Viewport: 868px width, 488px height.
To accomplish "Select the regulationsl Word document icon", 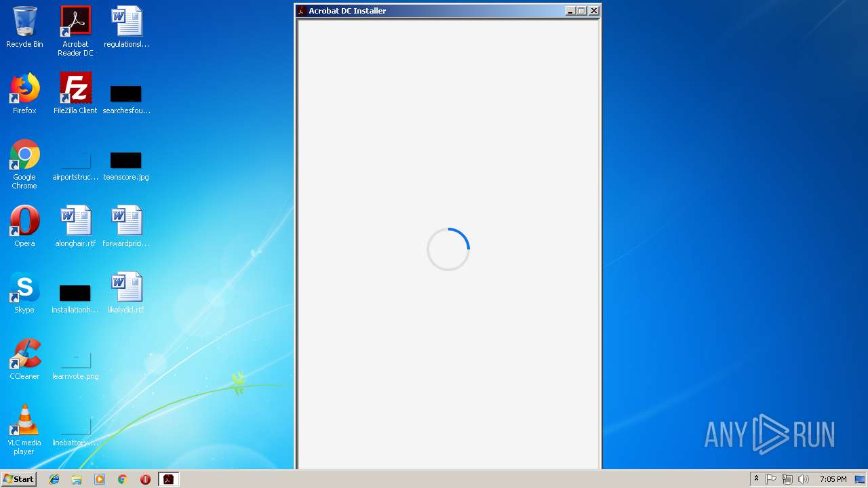I will click(126, 27).
